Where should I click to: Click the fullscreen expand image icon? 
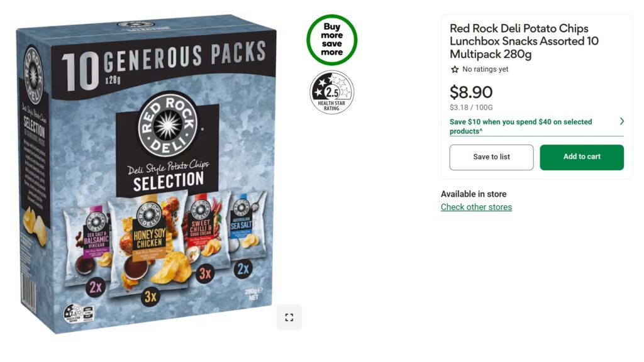tap(289, 317)
